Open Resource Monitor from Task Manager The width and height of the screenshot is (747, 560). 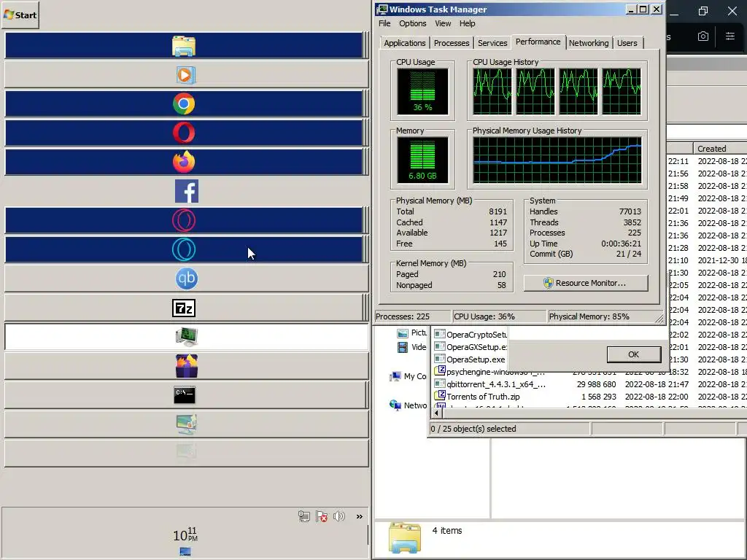586,283
